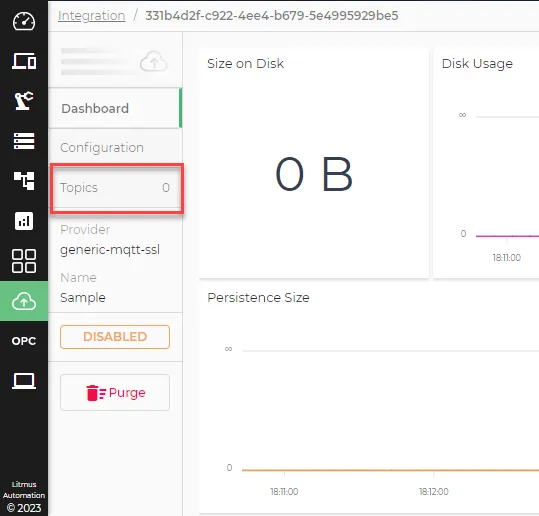Click the Purge button
This screenshot has height=516, width=539.
click(x=115, y=393)
